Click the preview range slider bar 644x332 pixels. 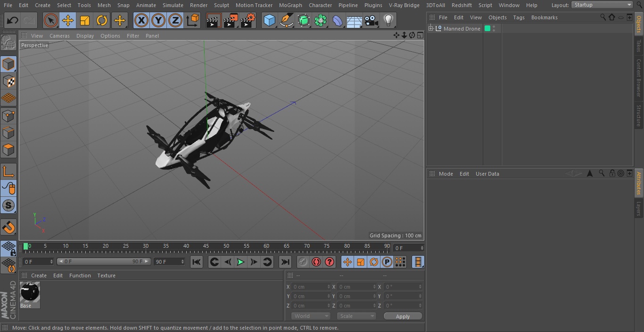coord(104,261)
